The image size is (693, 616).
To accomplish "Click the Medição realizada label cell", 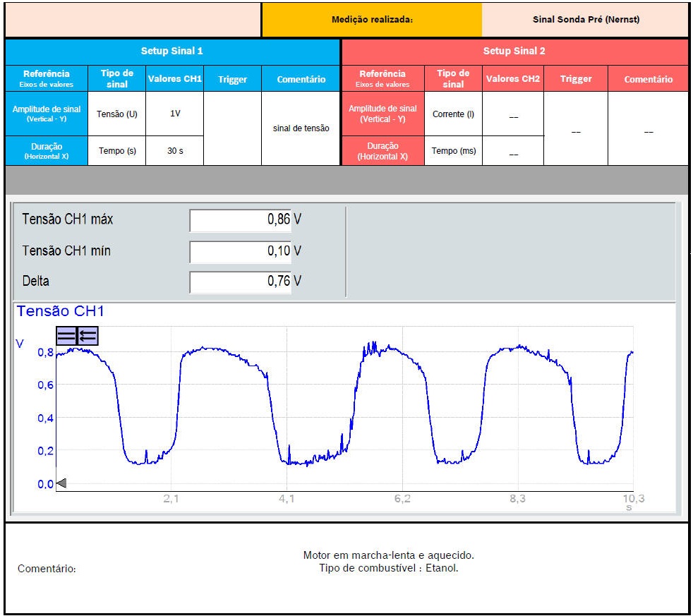I will [x=372, y=20].
